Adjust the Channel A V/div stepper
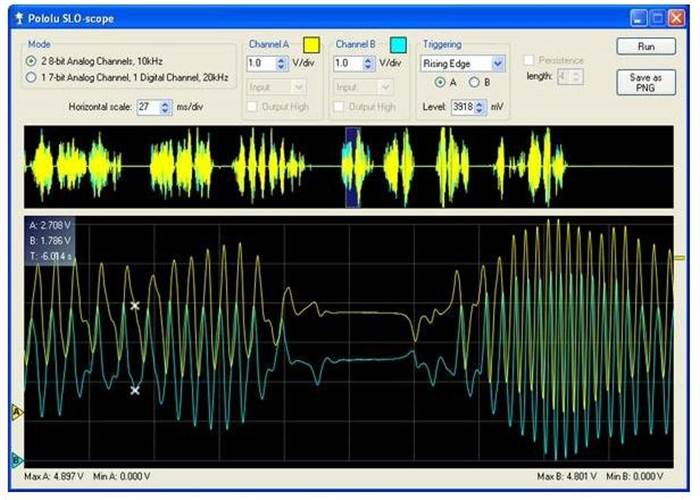Viewport: 700px width, 500px height. [x=285, y=63]
